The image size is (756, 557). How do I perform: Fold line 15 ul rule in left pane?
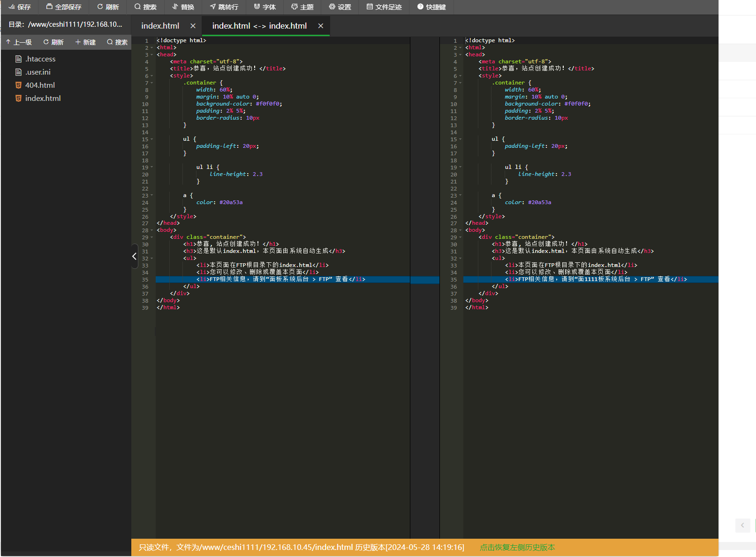tap(152, 139)
